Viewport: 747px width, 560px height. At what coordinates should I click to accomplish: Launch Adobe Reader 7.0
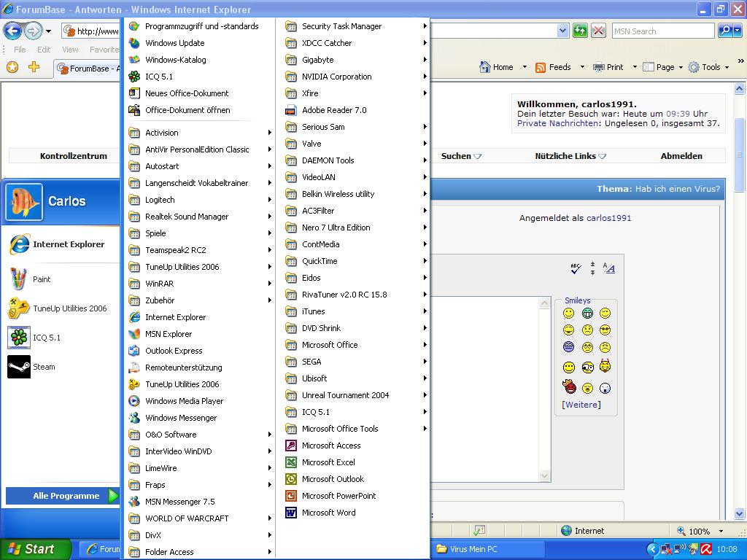(x=352, y=111)
